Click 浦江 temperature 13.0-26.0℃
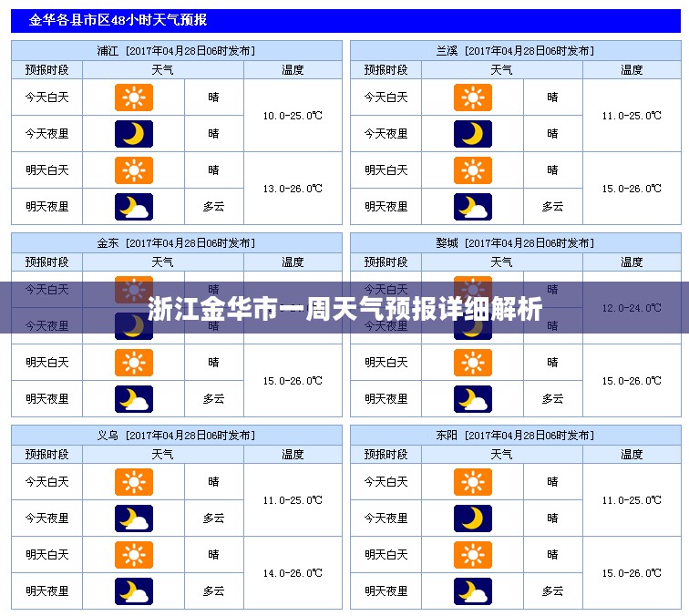Viewport: 689px width, 616px height. click(293, 189)
